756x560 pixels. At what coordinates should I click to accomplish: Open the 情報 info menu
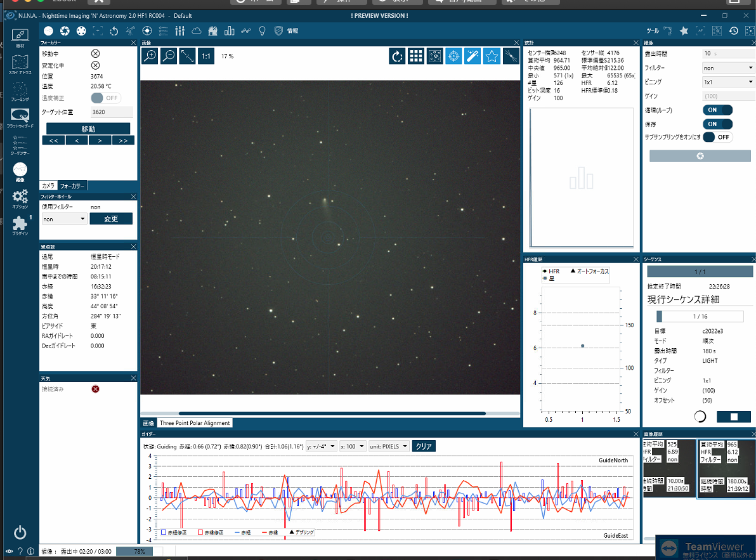click(292, 31)
